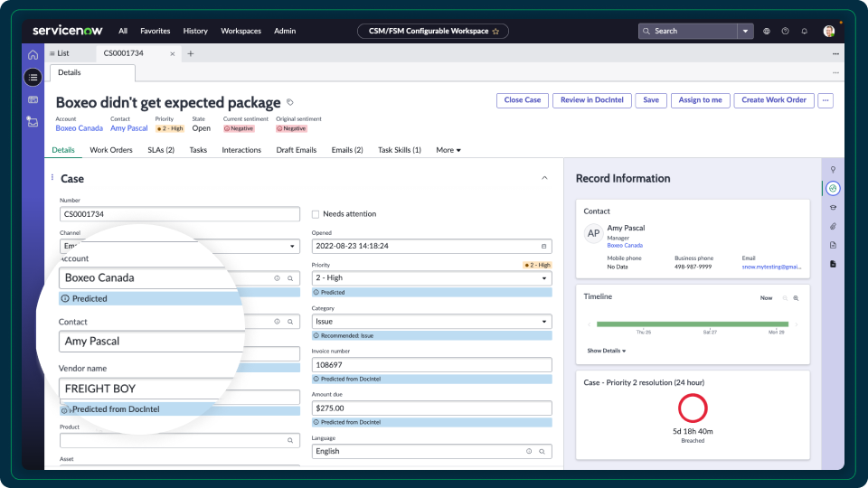Zoom in on the Timeline with magnifier icon

(x=796, y=297)
